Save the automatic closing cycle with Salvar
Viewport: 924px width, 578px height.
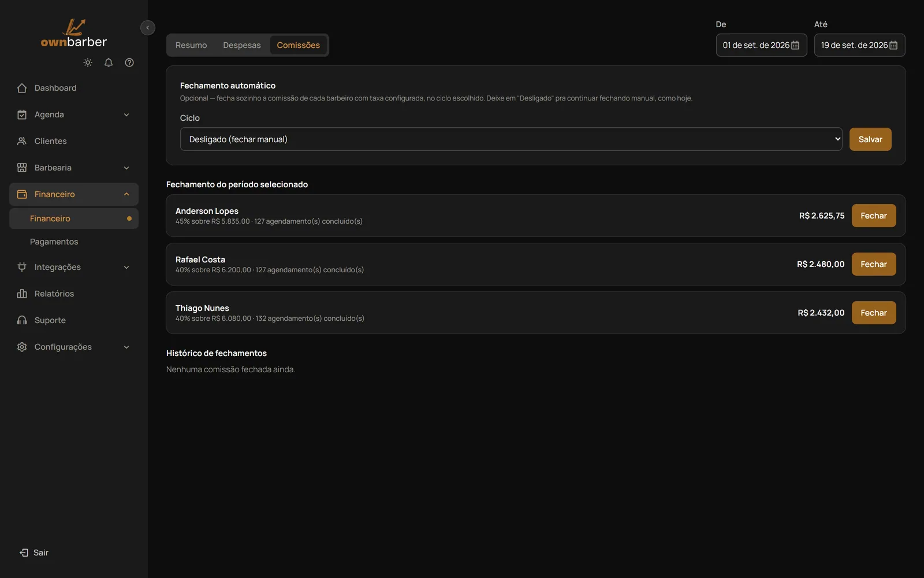click(x=870, y=139)
